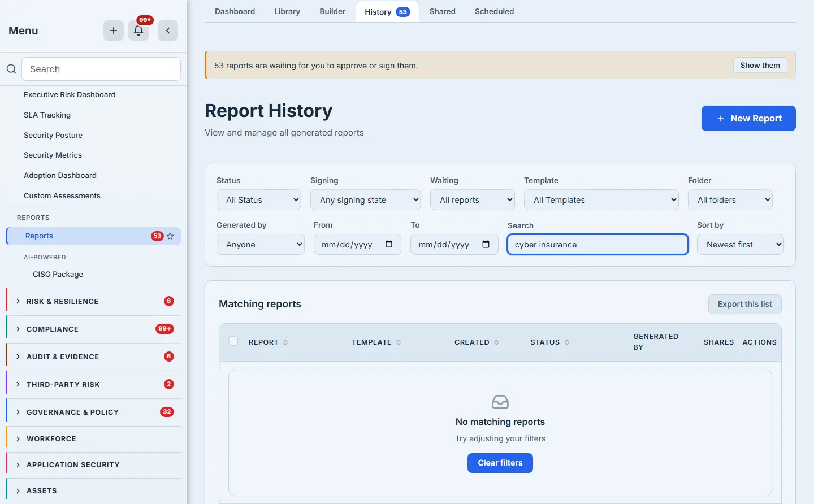Screen dimensions: 814x504
Task: Open Adoption Dashboard in sidebar
Action: tap(60, 175)
